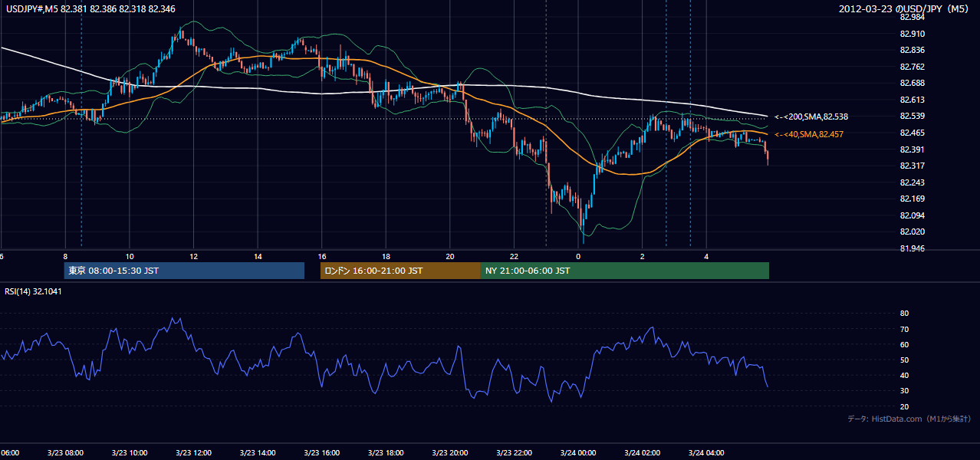Click RSI axis level 30

click(904, 391)
